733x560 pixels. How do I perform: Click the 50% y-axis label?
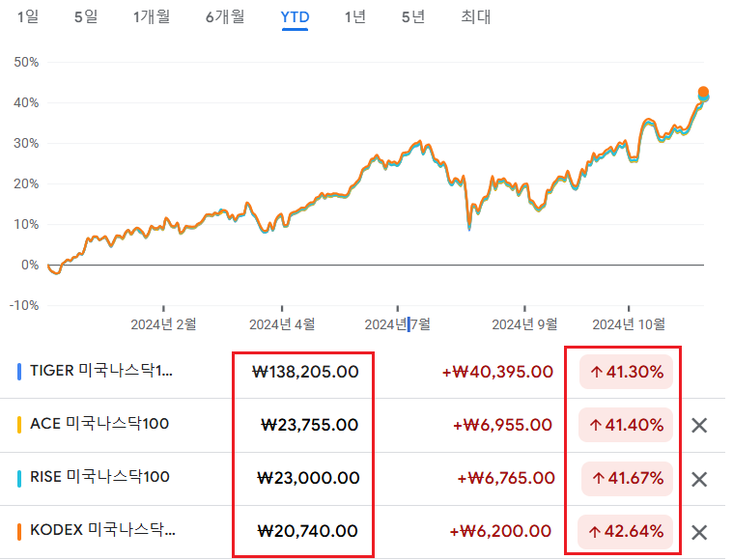pyautogui.click(x=26, y=62)
